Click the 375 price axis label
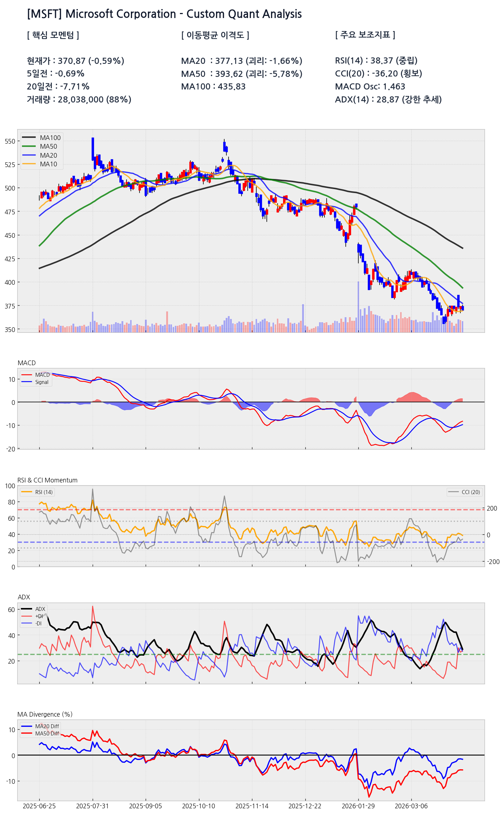The image size is (504, 813). point(10,306)
